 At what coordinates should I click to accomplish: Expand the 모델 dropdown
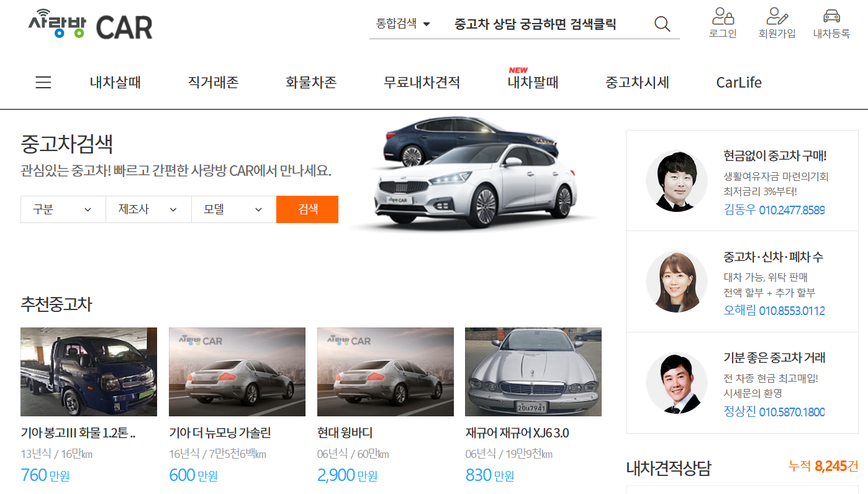(233, 209)
